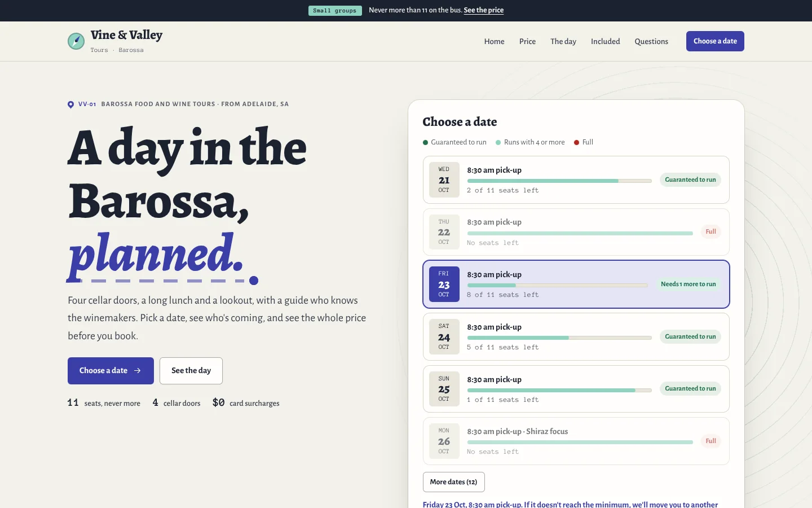Click the Choose a date card heading

[460, 122]
